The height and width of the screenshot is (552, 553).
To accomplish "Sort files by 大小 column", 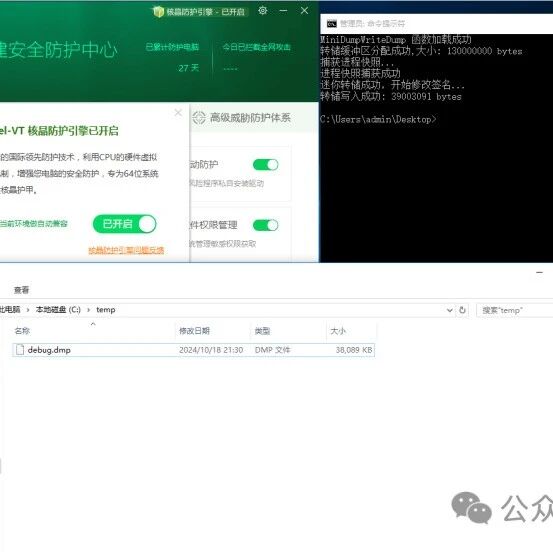I will (338, 331).
